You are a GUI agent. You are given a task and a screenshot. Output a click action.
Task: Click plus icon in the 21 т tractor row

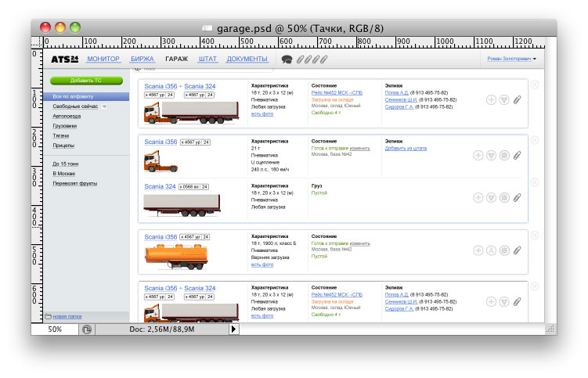coord(478,155)
